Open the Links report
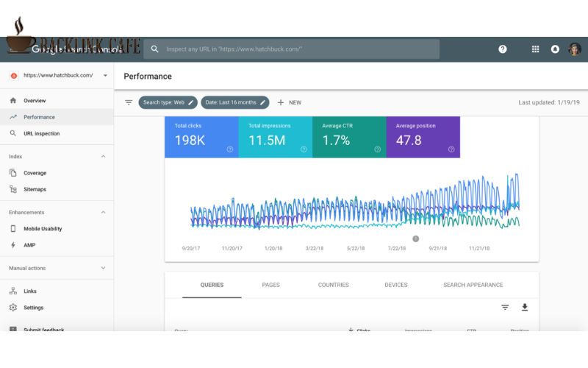Image resolution: width=588 pixels, height=368 pixels. tap(57, 291)
